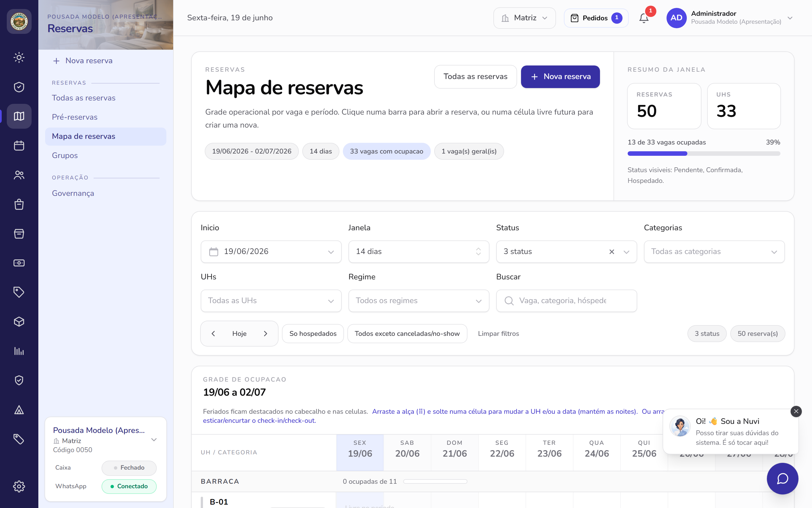Click the Pedidos button

pos(596,18)
